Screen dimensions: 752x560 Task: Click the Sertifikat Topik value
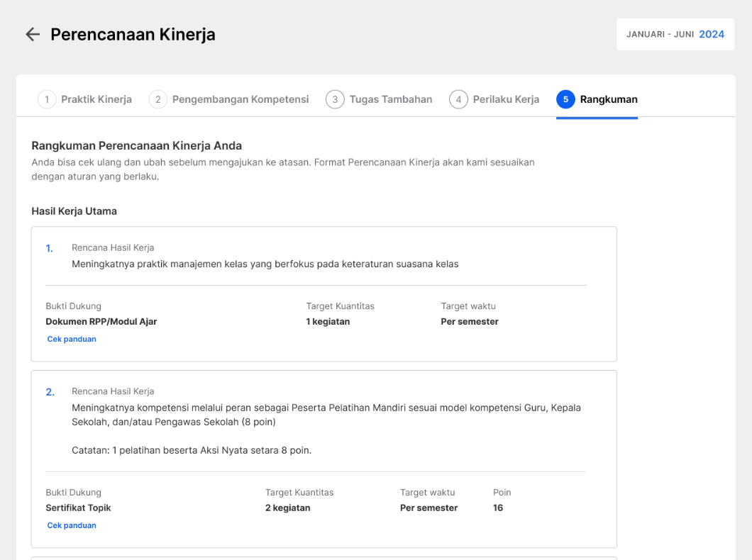tap(78, 508)
